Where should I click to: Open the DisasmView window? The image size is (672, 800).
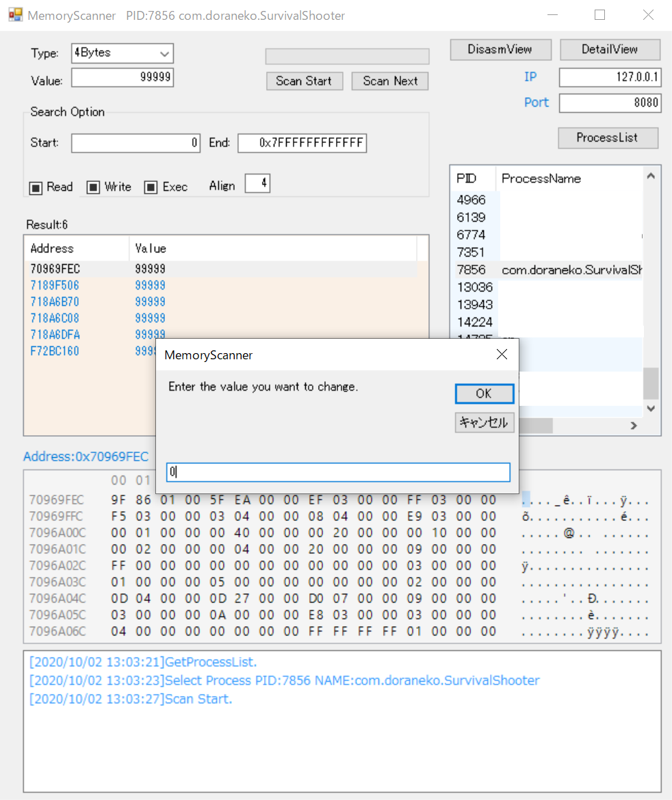click(500, 49)
